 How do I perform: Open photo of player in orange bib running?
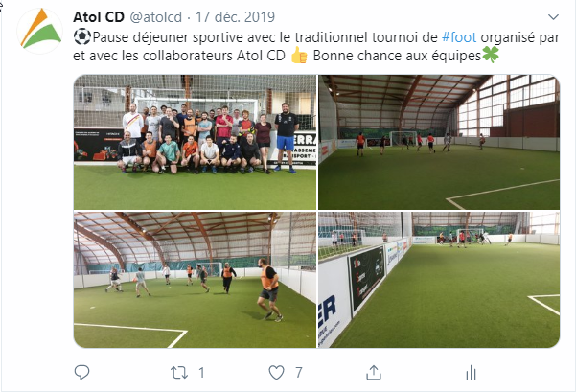click(x=195, y=280)
